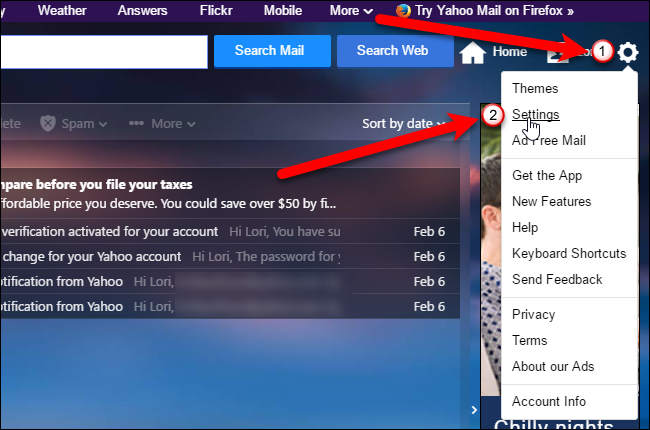Click the Spam shield icon
This screenshot has height=430, width=650.
[48, 124]
